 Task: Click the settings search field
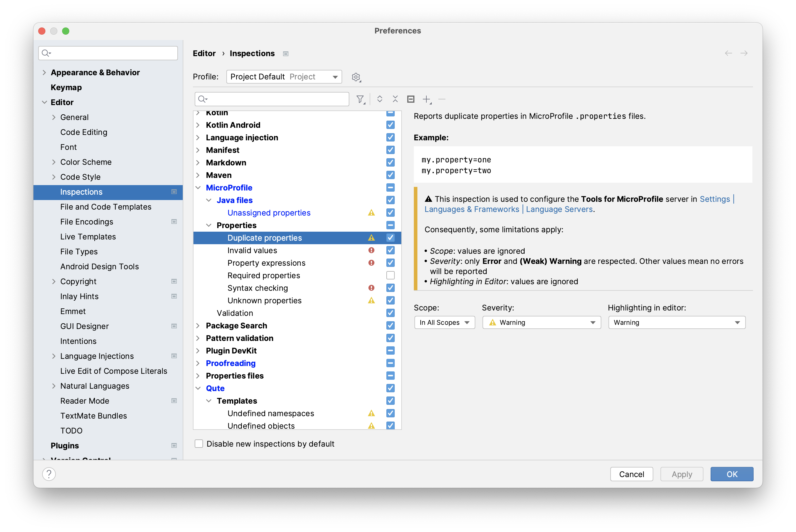pyautogui.click(x=108, y=53)
